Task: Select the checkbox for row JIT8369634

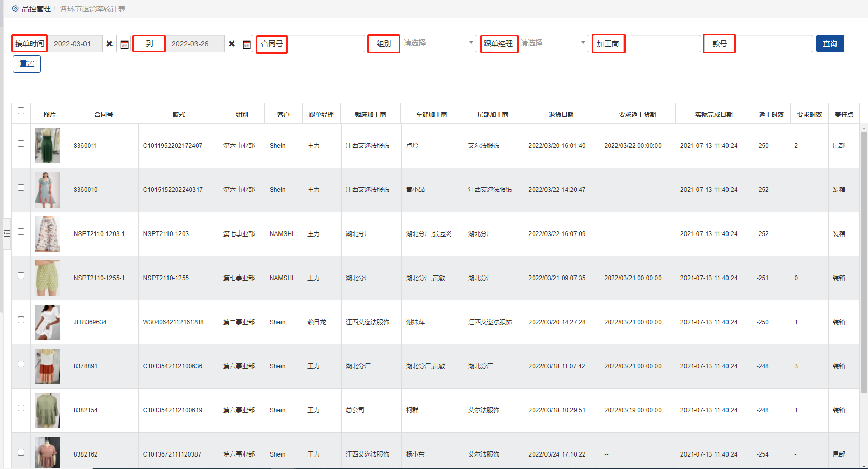Action: tap(21, 320)
